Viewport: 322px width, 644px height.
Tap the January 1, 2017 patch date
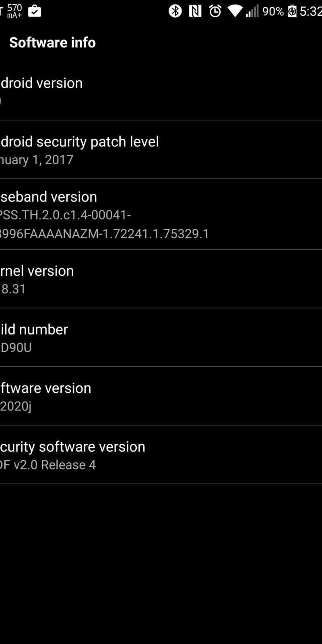[x=37, y=160]
